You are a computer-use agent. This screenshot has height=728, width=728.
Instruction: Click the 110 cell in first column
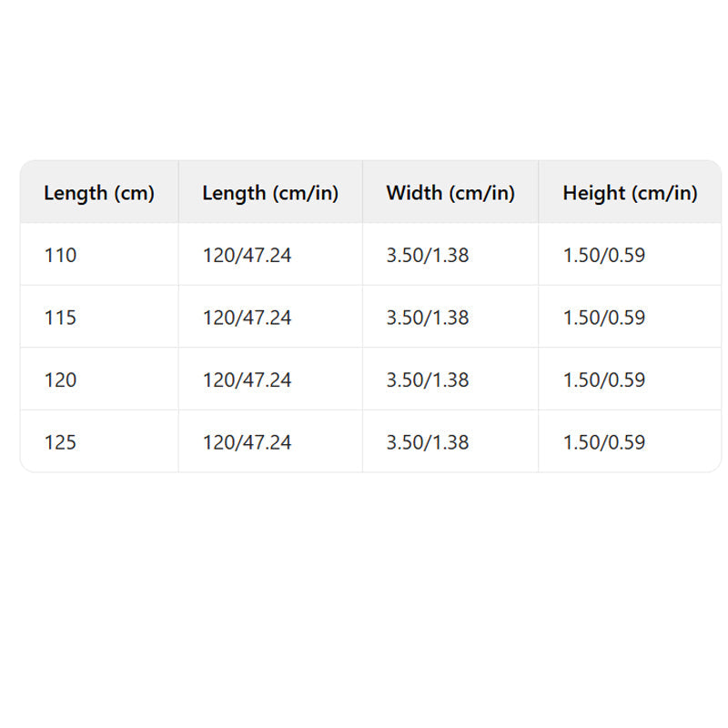point(61,256)
